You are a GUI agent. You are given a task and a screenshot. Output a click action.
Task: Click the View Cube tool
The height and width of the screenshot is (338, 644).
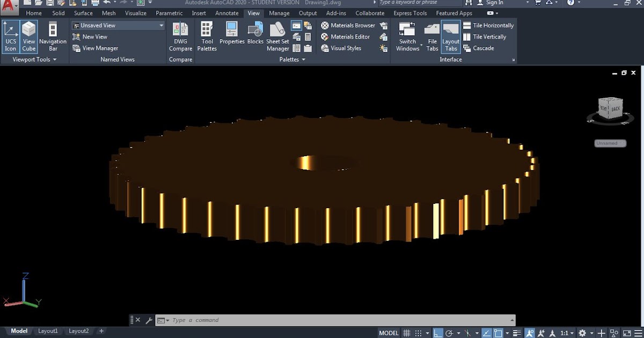tap(28, 36)
